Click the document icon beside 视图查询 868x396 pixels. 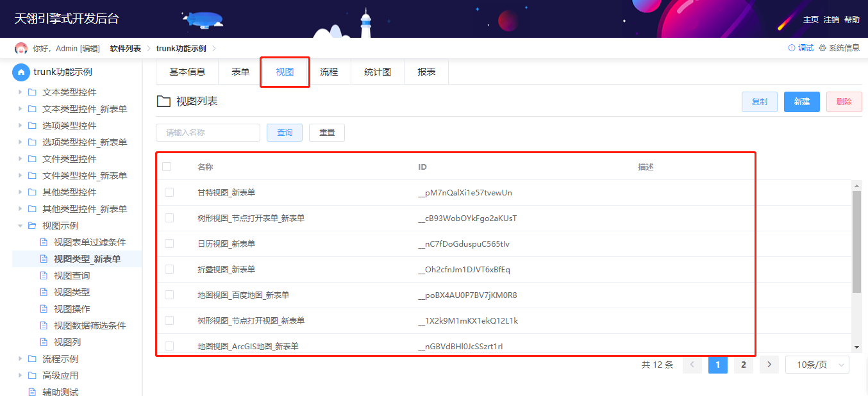pos(44,276)
